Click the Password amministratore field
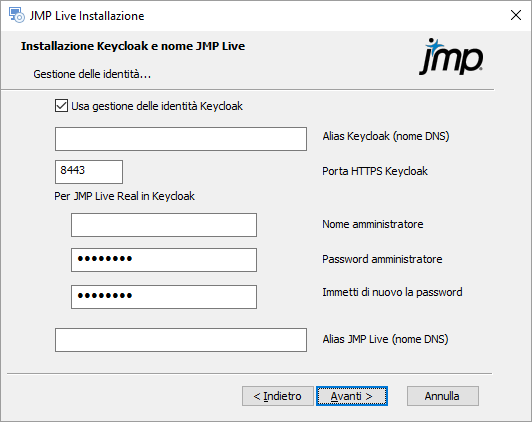532x422 pixels. tap(164, 260)
